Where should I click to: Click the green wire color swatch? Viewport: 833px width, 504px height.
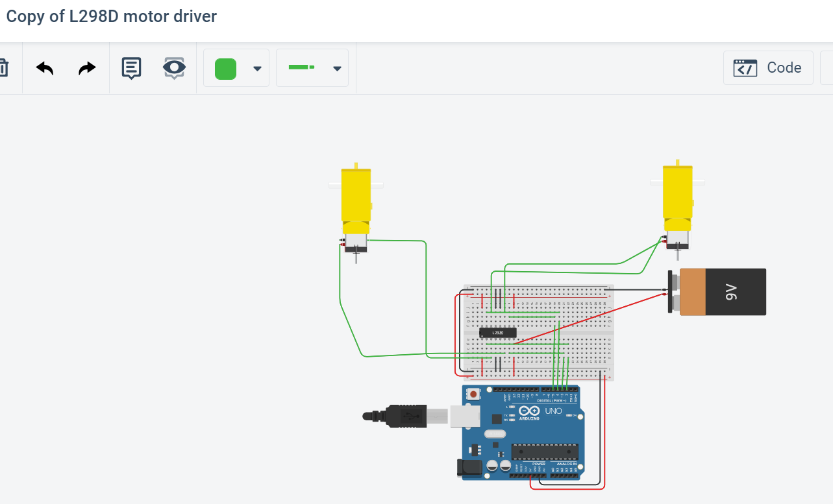(225, 69)
